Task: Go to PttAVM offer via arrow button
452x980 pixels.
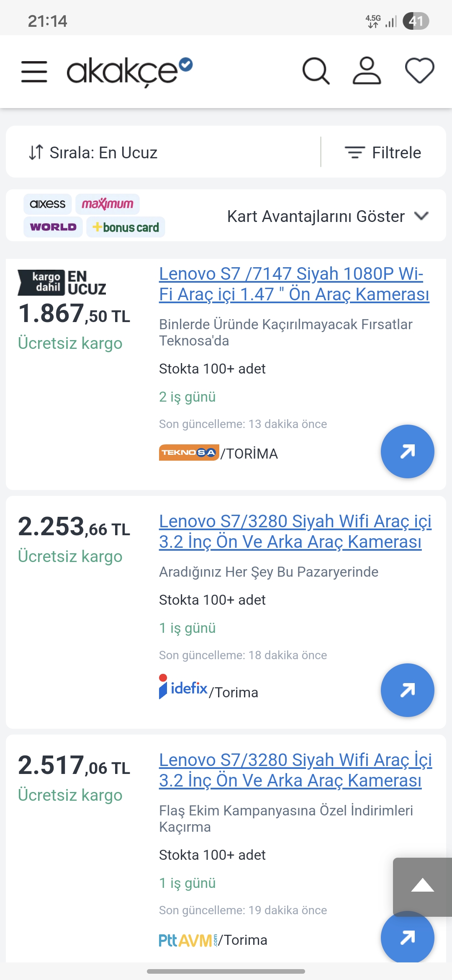Action: tap(407, 937)
